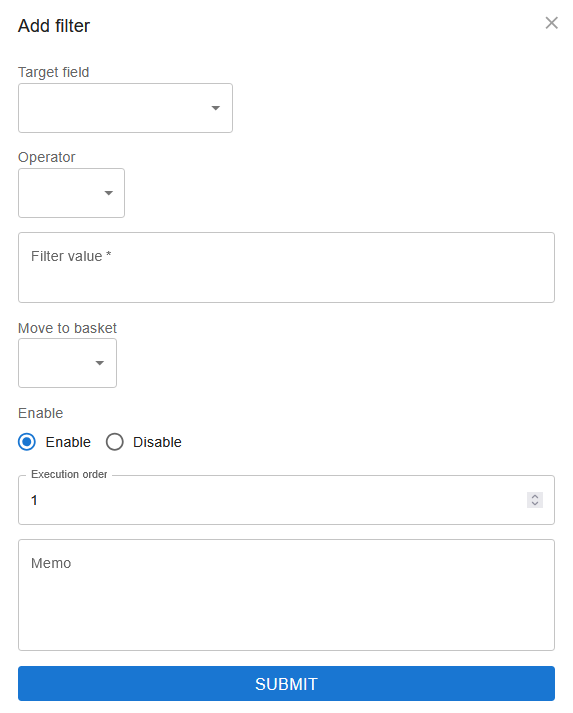Expand the Operator dropdown

(71, 193)
